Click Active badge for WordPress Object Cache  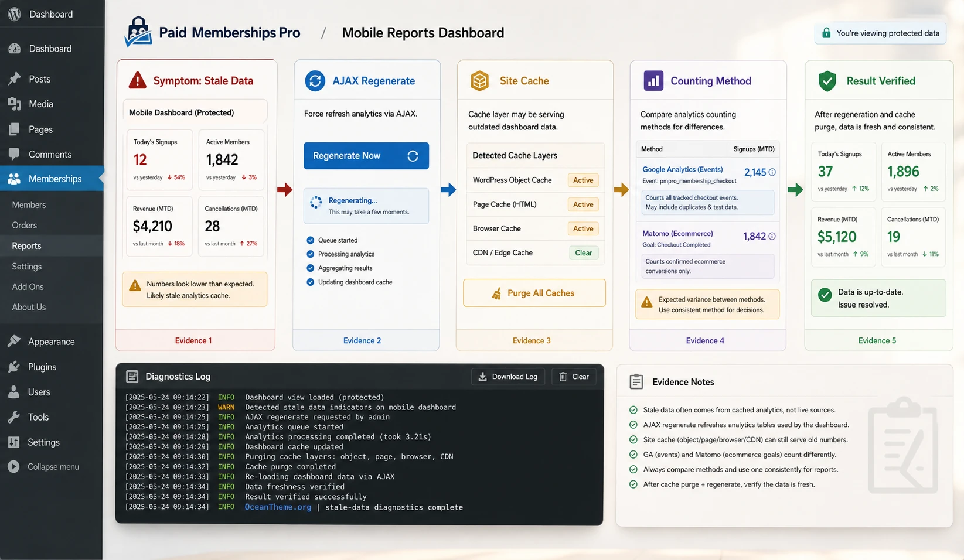(x=583, y=180)
